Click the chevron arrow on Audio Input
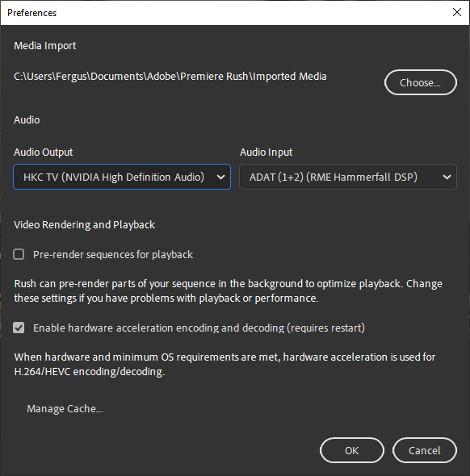The image size is (470, 476). coord(447,177)
